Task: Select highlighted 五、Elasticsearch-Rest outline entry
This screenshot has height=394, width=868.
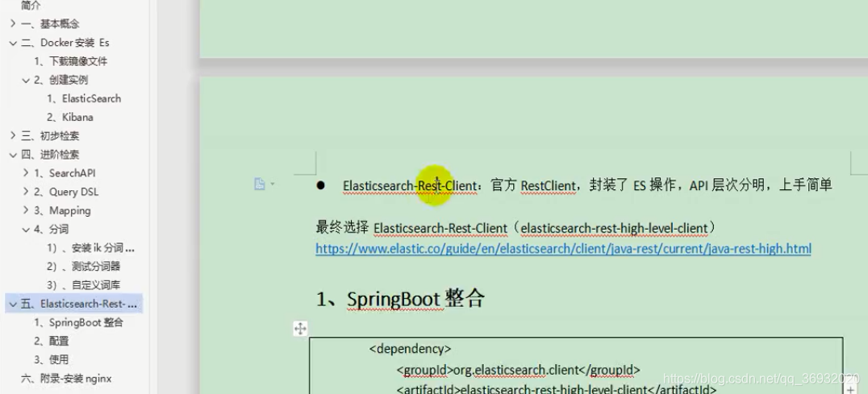Action: (x=73, y=304)
